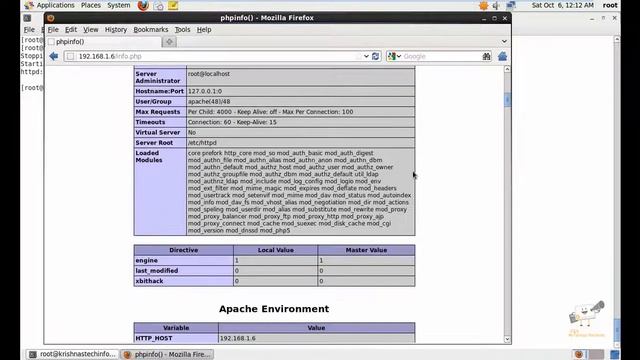Open the Firefox Edit menu
Viewport: 640px width, 360px height.
pos(71,30)
